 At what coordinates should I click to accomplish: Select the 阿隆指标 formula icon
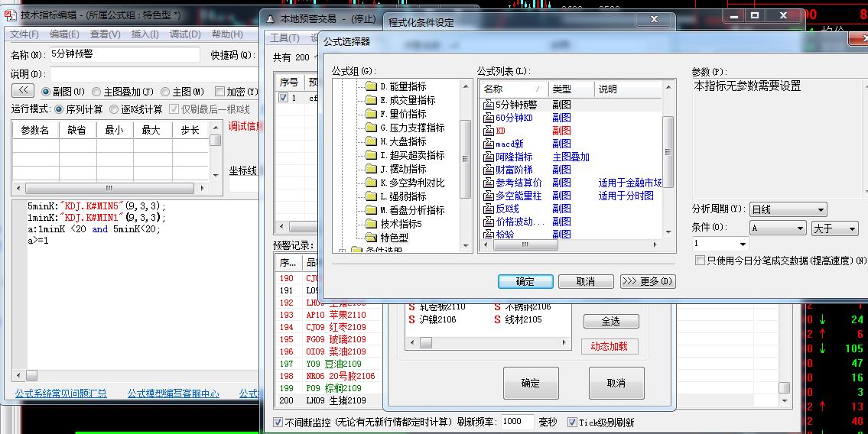[488, 157]
